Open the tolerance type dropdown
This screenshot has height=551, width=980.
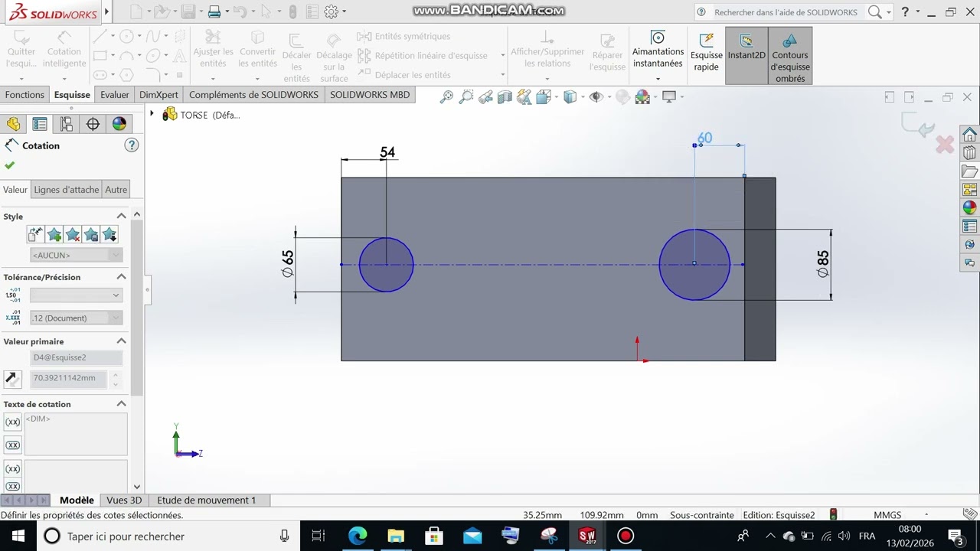click(x=76, y=295)
